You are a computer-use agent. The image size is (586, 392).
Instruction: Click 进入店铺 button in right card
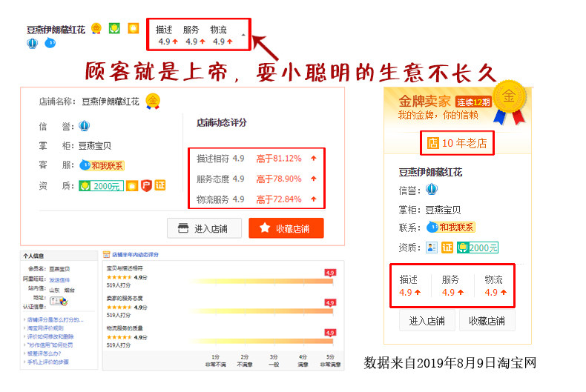click(x=427, y=321)
